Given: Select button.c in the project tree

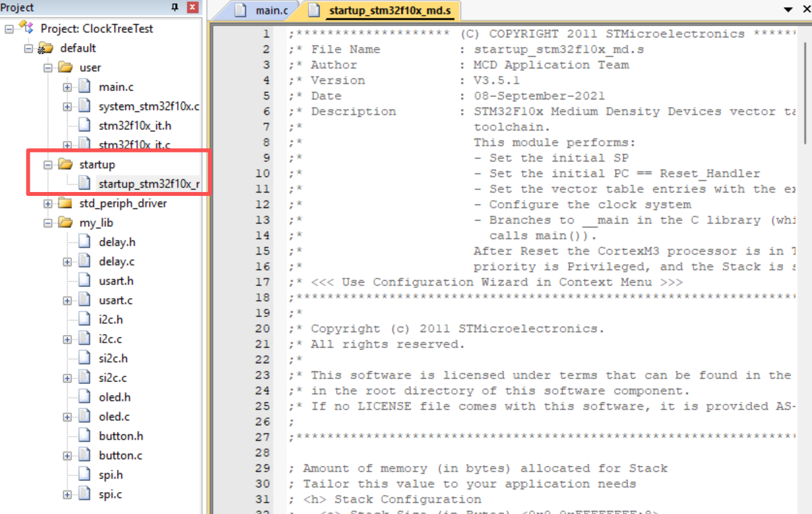Looking at the screenshot, I should point(121,455).
